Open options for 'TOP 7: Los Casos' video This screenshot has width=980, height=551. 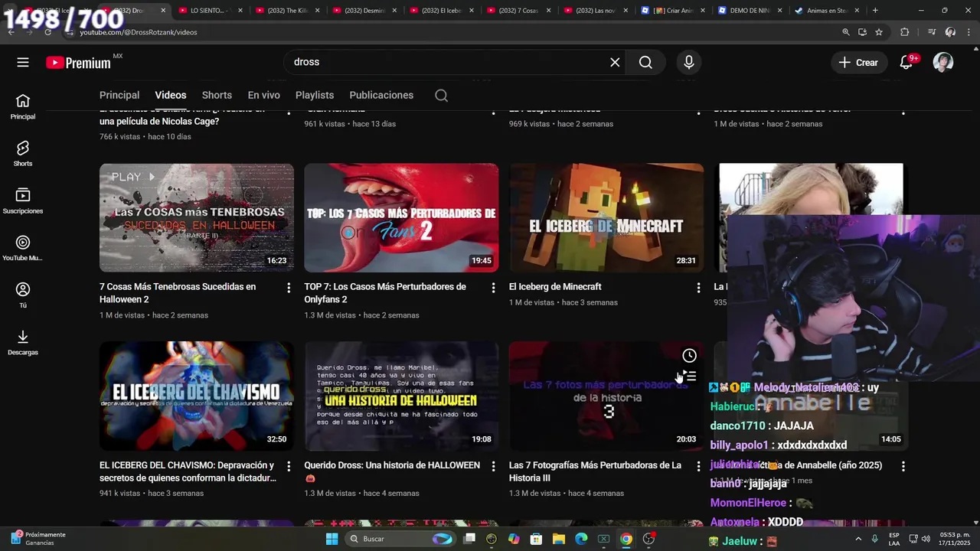click(493, 288)
